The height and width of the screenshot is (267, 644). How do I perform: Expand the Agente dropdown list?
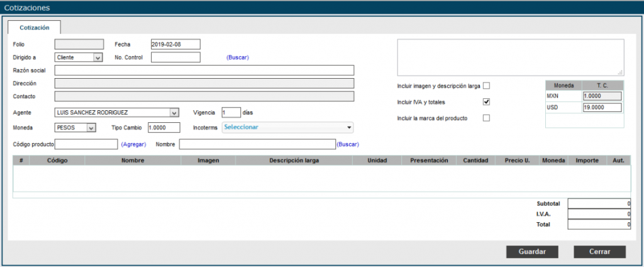point(117,113)
